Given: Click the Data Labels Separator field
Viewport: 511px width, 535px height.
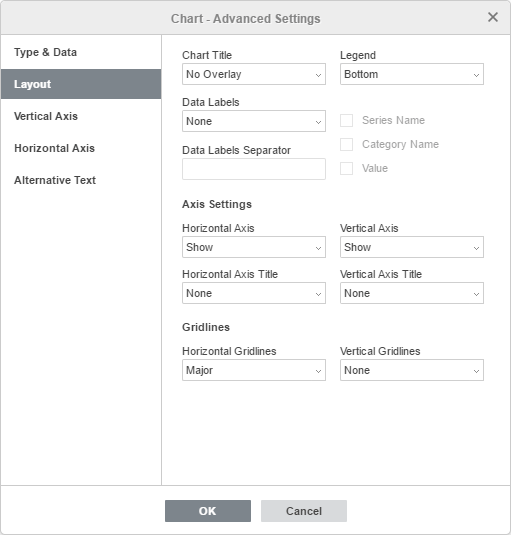Looking at the screenshot, I should coord(254,169).
